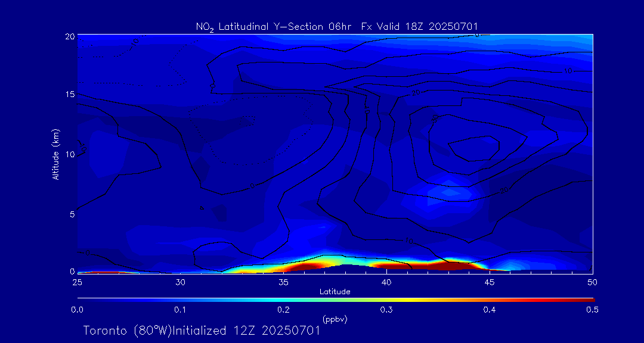The height and width of the screenshot is (343, 644).
Task: Click latitude axis tick label "30"
Action: click(180, 282)
